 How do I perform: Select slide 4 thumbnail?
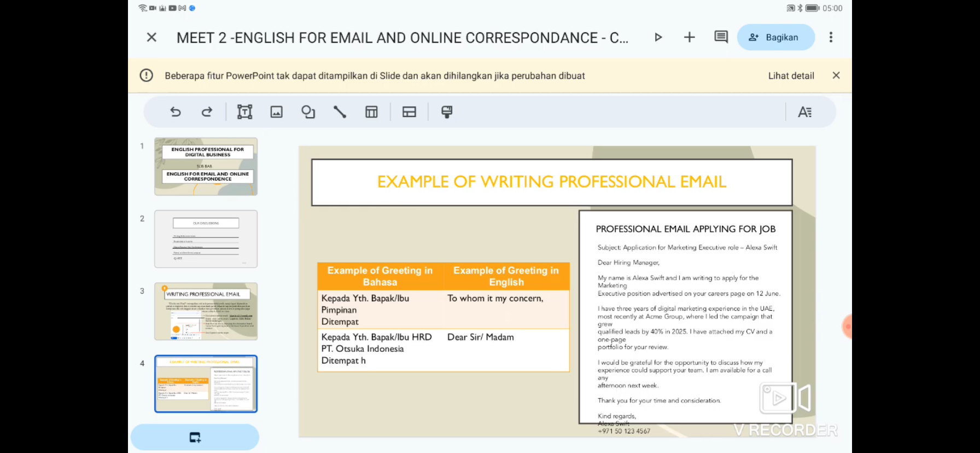point(206,384)
